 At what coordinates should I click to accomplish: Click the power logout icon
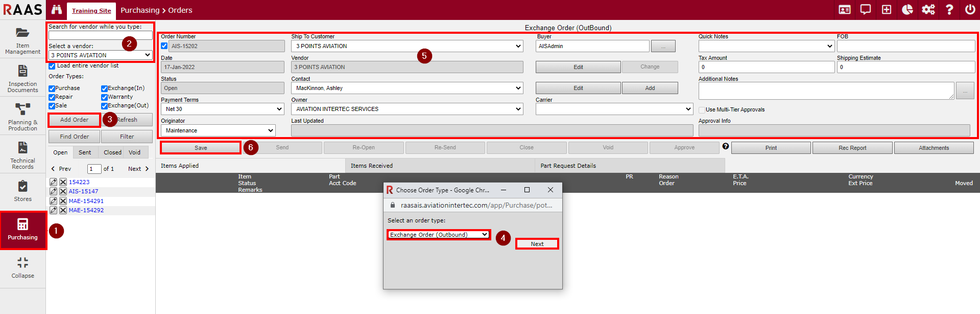click(970, 10)
